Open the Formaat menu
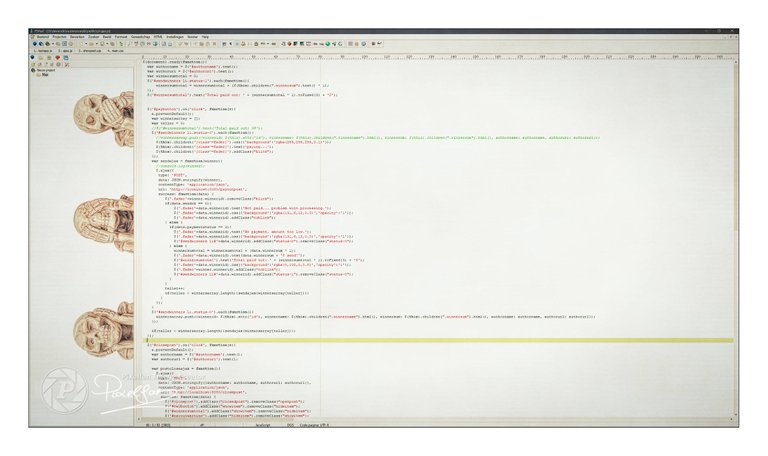The image size is (768, 456). (x=121, y=37)
